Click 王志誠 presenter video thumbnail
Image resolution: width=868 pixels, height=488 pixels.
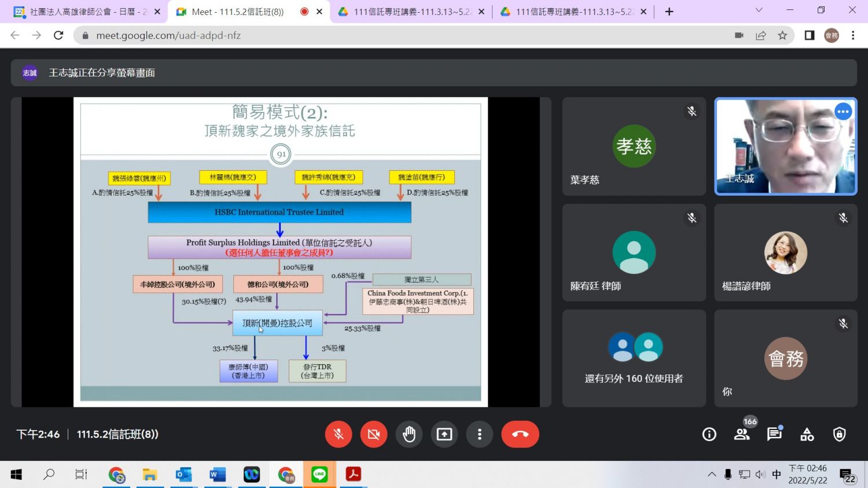[786, 146]
